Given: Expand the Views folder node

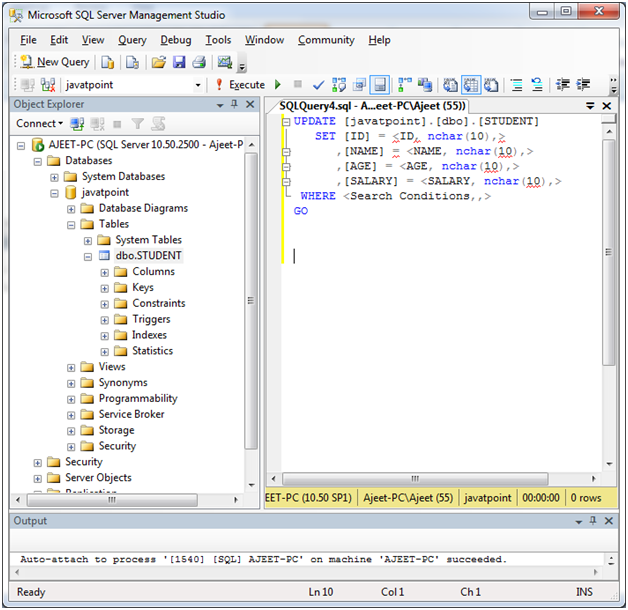Looking at the screenshot, I should 71,367.
